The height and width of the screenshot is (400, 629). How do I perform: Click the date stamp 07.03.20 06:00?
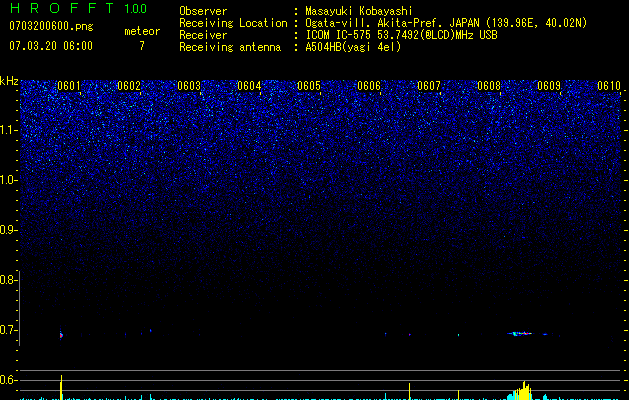point(51,46)
